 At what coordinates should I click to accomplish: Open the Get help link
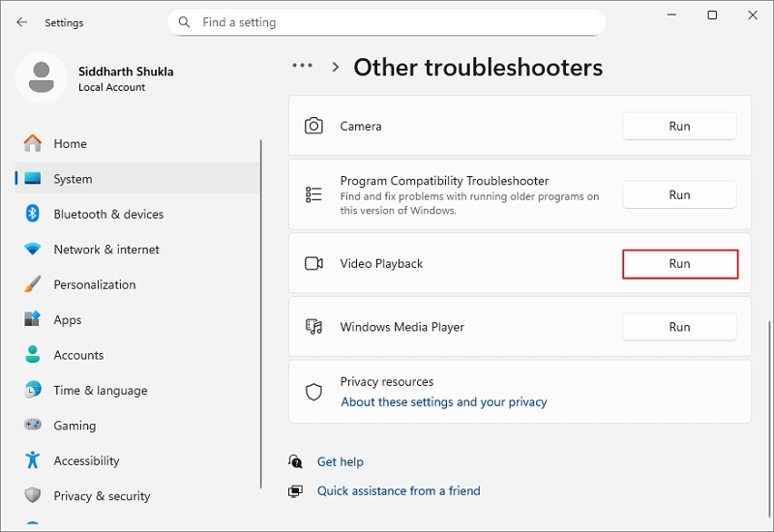click(341, 461)
